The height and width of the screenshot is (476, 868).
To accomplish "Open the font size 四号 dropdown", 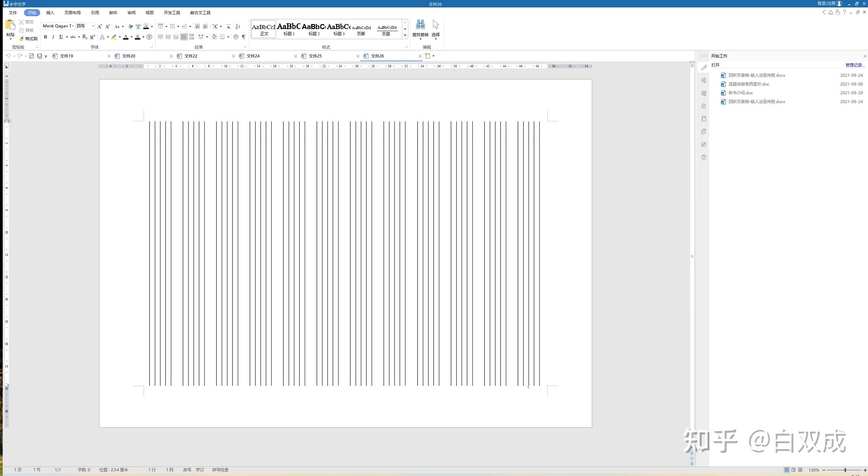I will click(x=93, y=26).
